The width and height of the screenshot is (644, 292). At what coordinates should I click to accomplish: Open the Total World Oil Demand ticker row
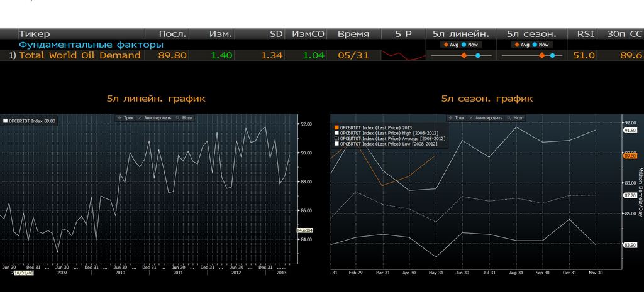[x=80, y=55]
